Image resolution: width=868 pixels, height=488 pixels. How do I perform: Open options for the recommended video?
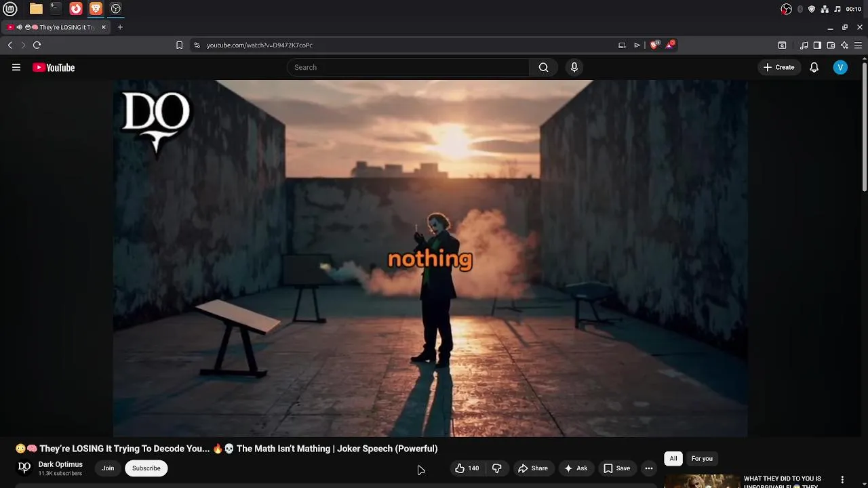tap(842, 479)
